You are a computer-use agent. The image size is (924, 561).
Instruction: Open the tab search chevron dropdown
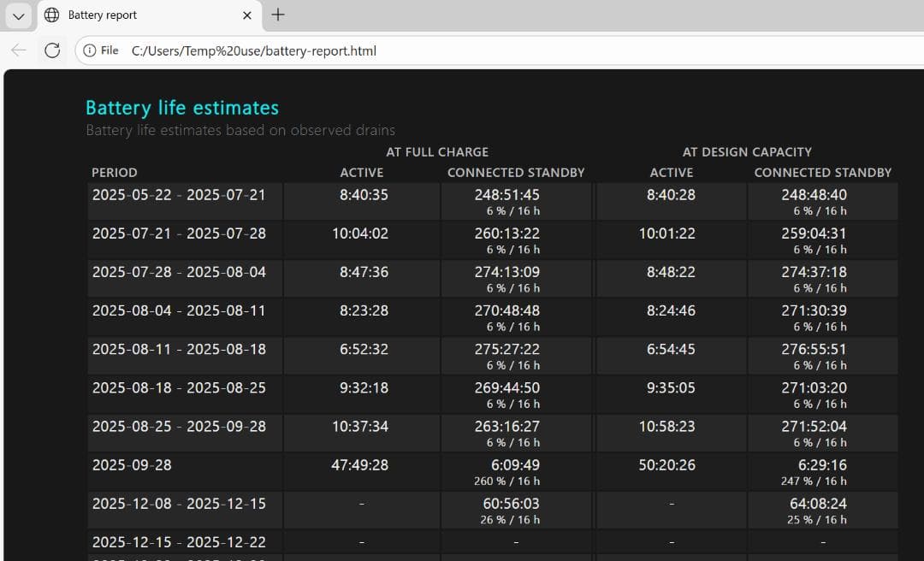pos(18,15)
